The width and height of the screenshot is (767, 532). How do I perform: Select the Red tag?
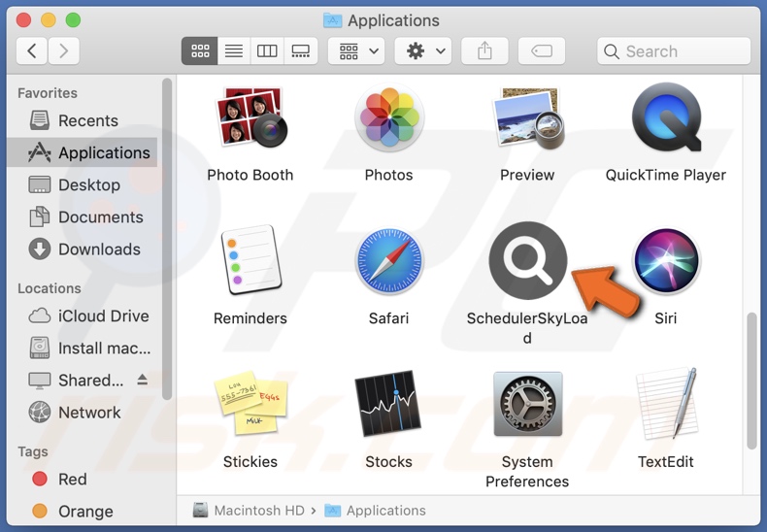(x=83, y=480)
